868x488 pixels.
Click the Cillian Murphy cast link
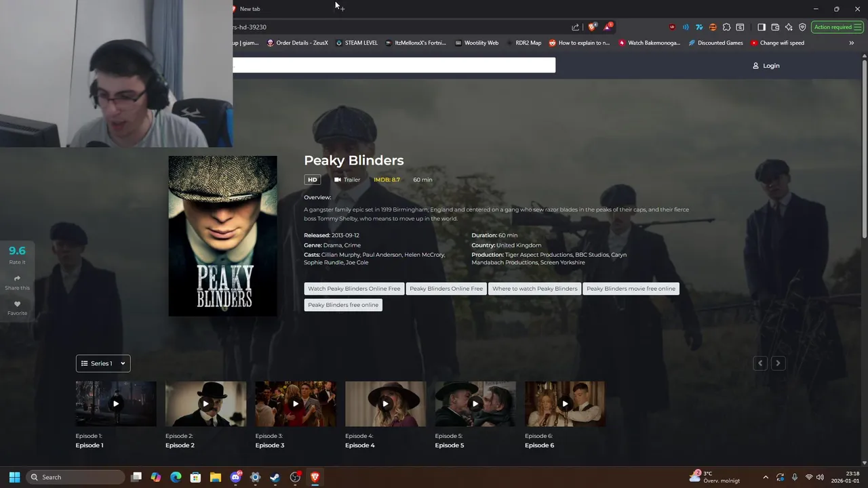pyautogui.click(x=340, y=255)
